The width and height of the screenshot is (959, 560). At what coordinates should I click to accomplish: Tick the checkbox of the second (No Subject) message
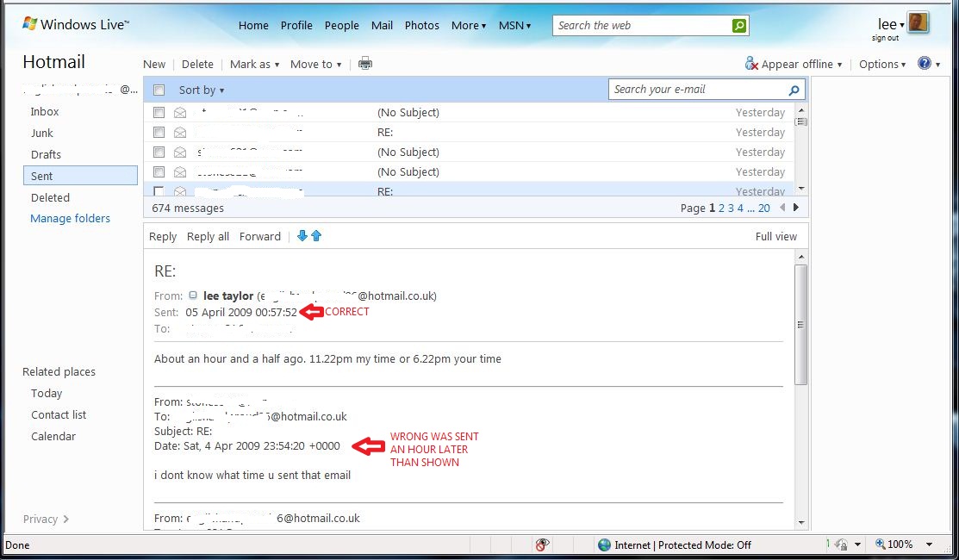(159, 152)
